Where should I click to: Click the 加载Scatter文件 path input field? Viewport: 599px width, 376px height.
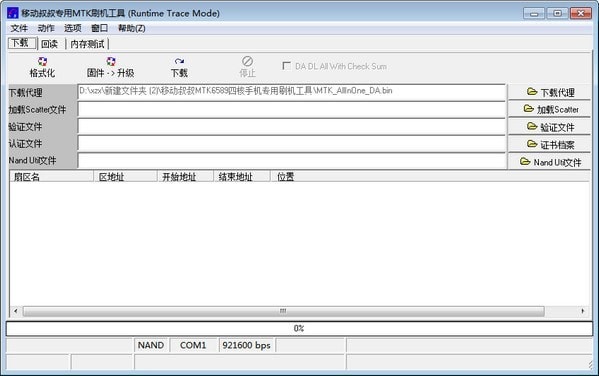(x=291, y=110)
